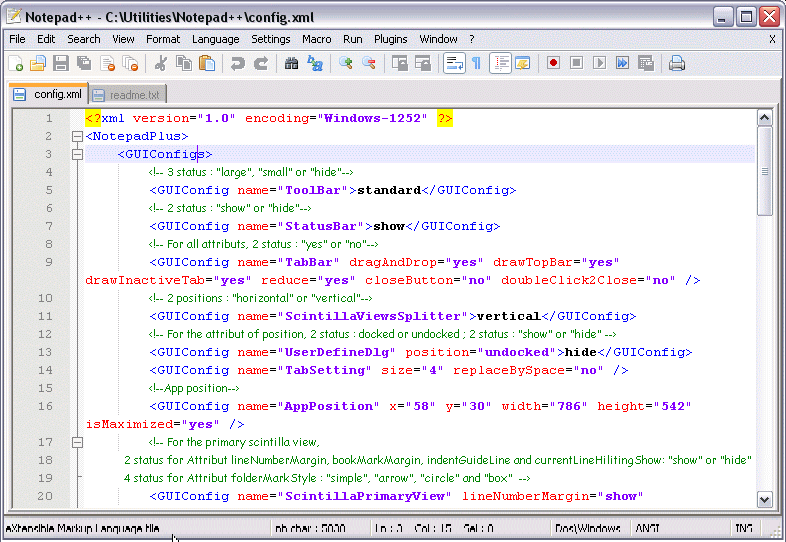Toggle the Word Wrap toolbar button
This screenshot has height=542, width=786.
click(454, 64)
